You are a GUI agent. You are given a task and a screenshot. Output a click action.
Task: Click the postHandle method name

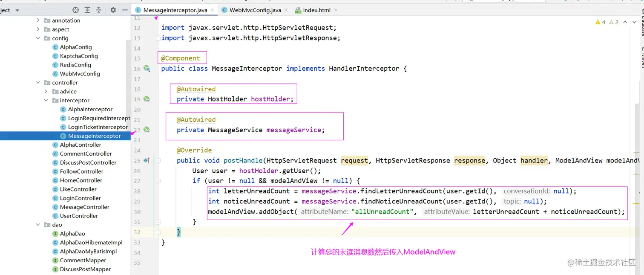tap(243, 161)
